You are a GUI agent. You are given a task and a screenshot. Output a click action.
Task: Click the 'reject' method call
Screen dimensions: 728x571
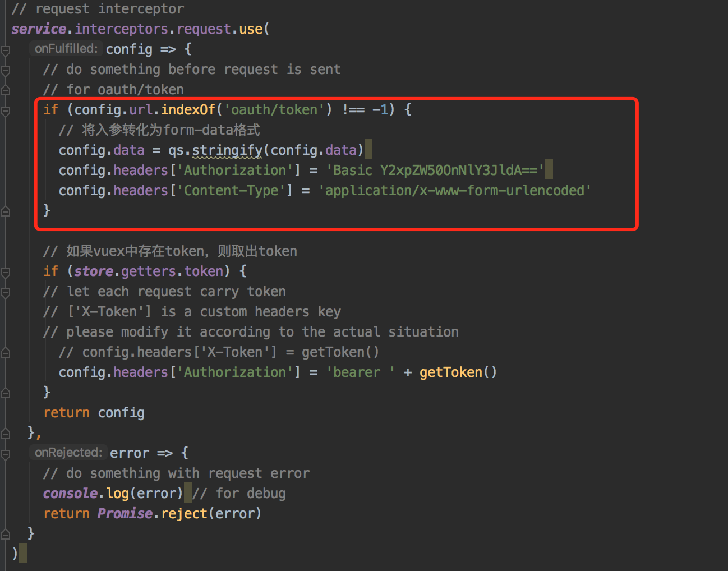point(185,514)
